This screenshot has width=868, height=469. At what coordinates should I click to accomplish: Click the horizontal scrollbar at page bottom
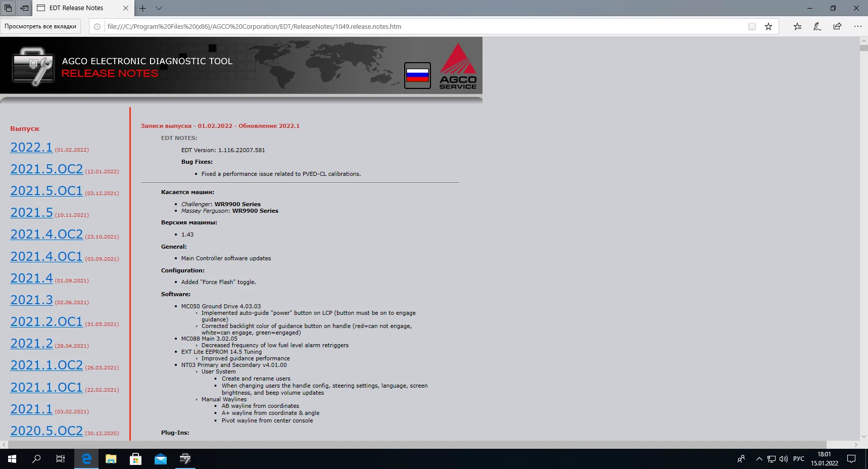[429, 445]
